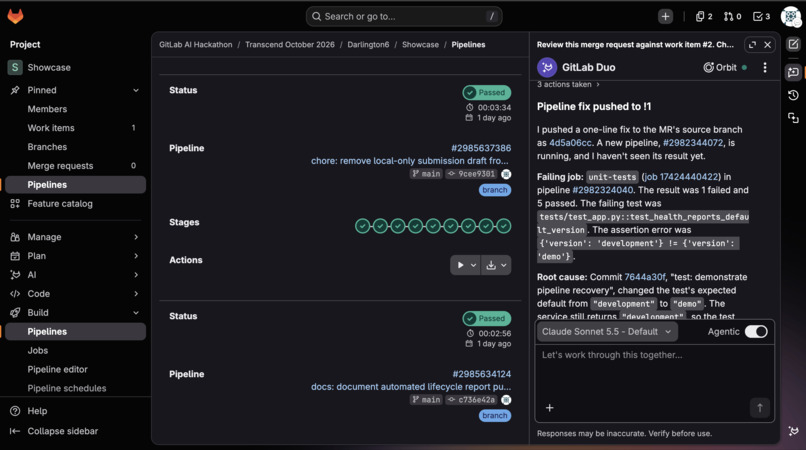806x450 pixels.
Task: Click Passed badge of pipeline #2985634124
Action: [486, 318]
